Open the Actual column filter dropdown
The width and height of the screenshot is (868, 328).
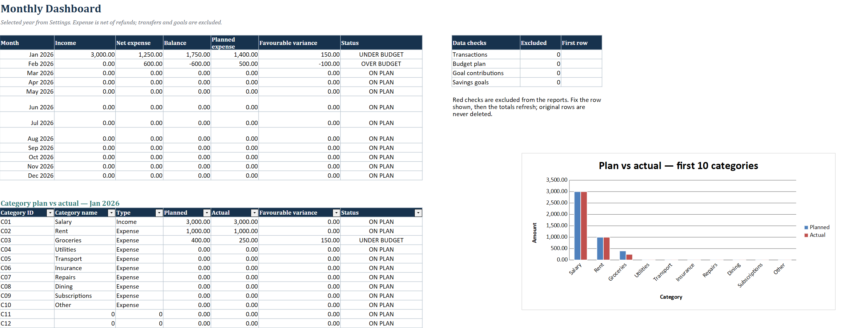tap(255, 213)
